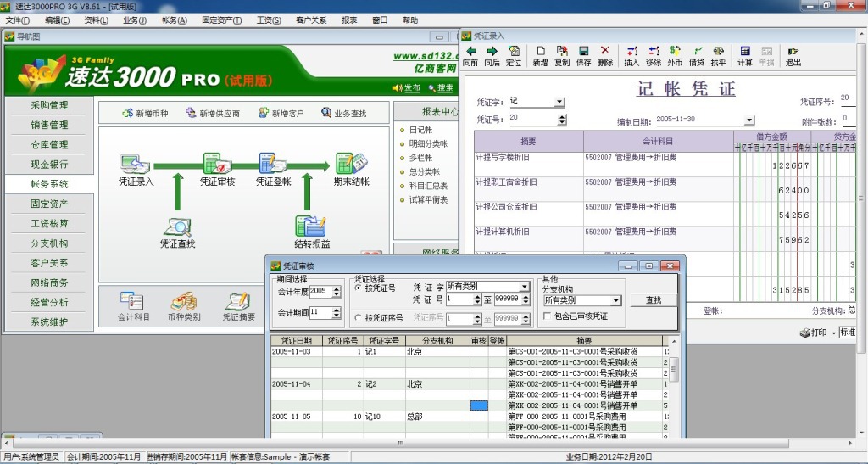Select the highlighted blue 审核 cell
Viewport: 868px width, 464px height.
(x=479, y=405)
